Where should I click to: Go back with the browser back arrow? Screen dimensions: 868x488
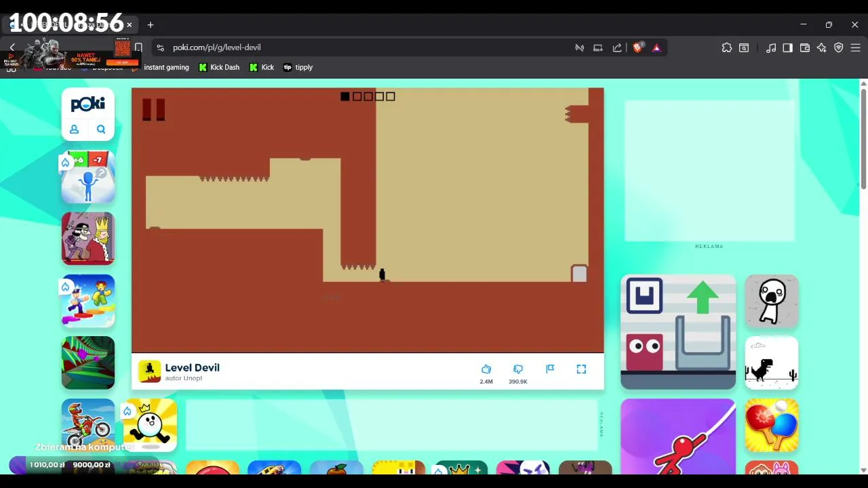[12, 47]
